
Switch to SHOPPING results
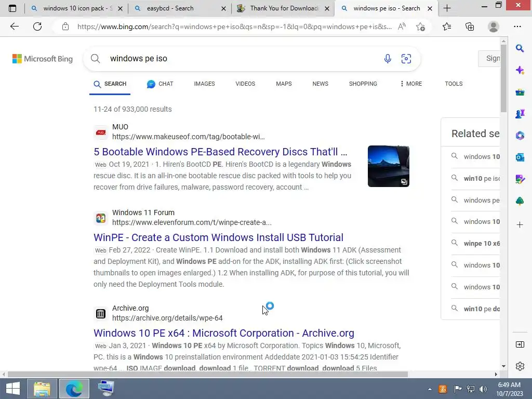click(363, 84)
